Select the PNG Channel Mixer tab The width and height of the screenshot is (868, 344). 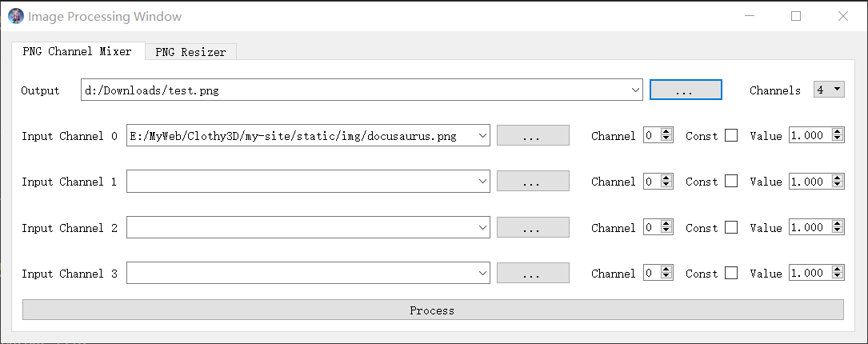click(x=78, y=51)
